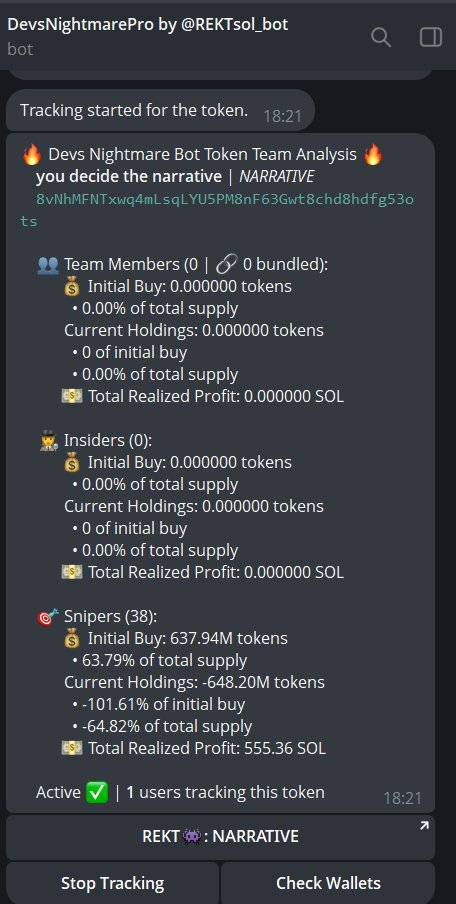Copy the green token address 8vNhMFNT...
Image resolution: width=456 pixels, height=904 pixels.
click(x=217, y=210)
